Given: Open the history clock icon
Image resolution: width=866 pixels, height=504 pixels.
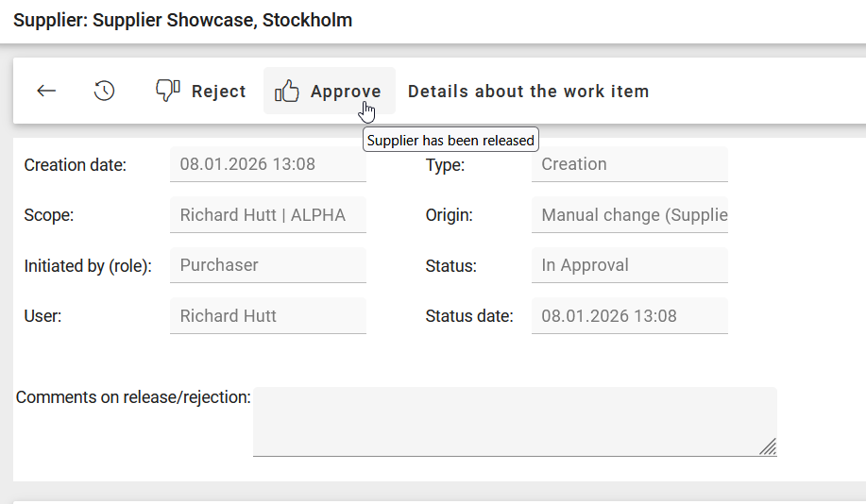Looking at the screenshot, I should coord(104,91).
